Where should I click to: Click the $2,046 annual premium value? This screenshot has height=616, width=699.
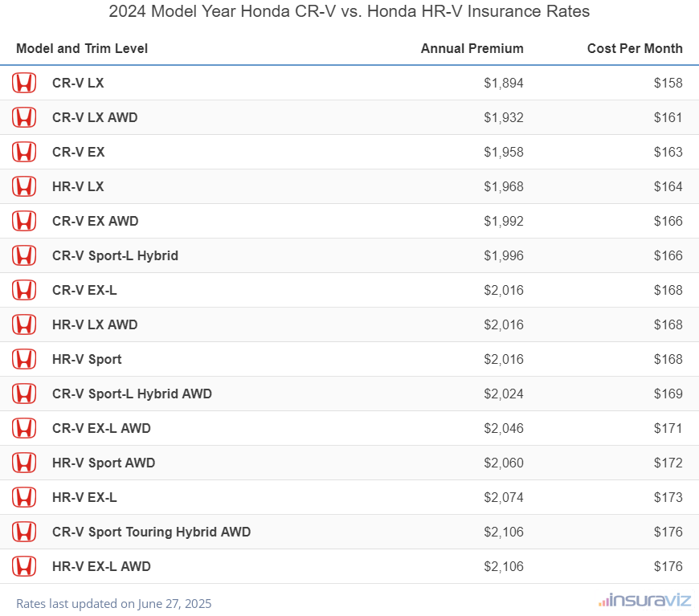click(504, 429)
